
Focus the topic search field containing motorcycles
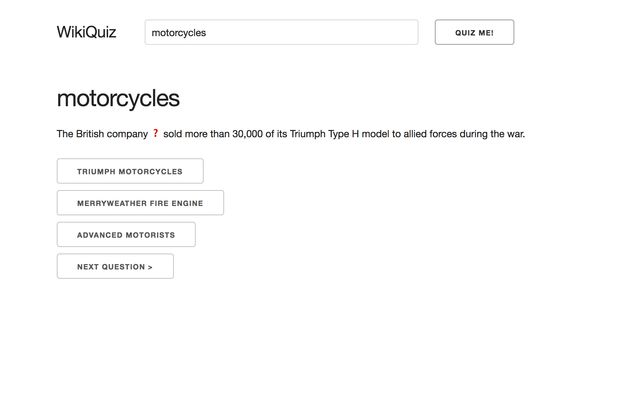[281, 32]
